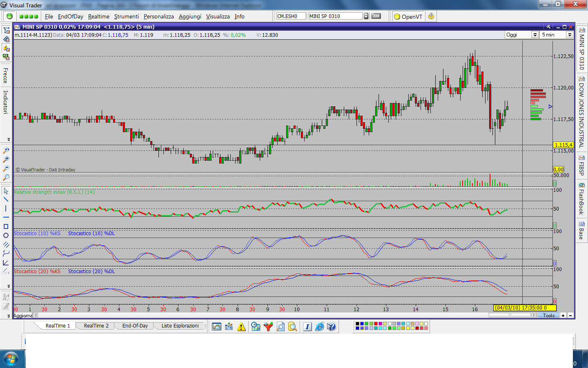Expand the drawing tools toolbar chevron
The height and width of the screenshot is (368, 588).
click(9, 286)
